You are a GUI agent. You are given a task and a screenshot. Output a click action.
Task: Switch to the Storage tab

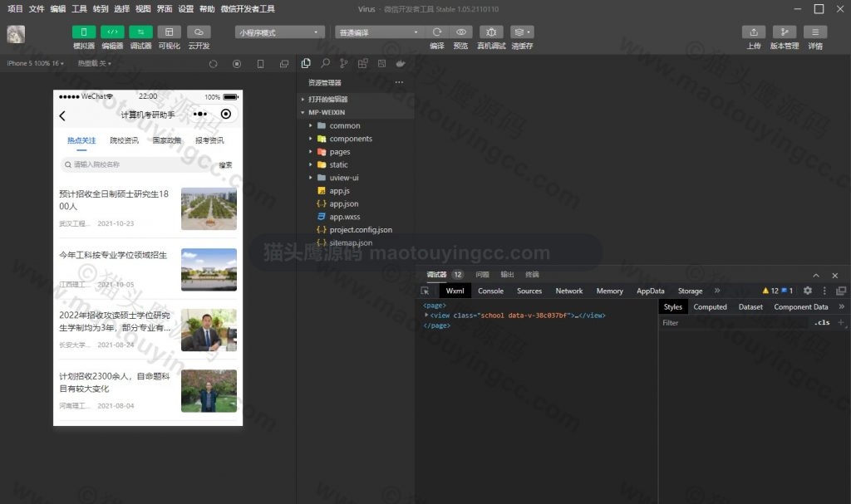(690, 291)
